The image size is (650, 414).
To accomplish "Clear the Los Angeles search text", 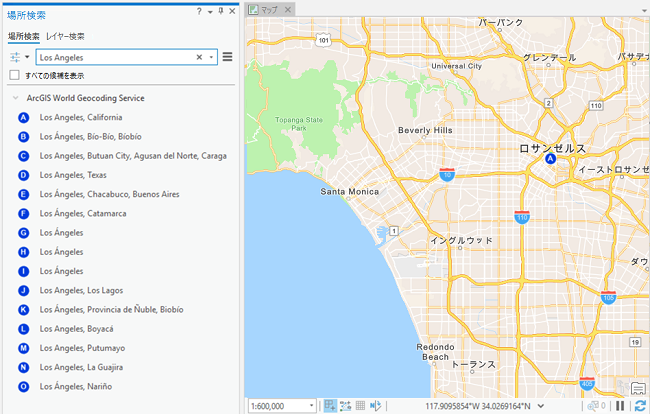I will (x=199, y=58).
